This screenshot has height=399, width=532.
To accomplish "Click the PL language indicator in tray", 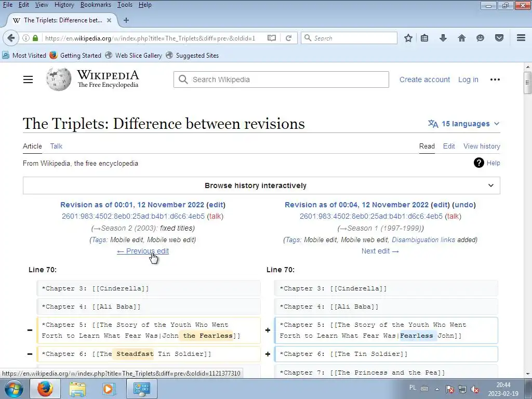I will pyautogui.click(x=413, y=388).
